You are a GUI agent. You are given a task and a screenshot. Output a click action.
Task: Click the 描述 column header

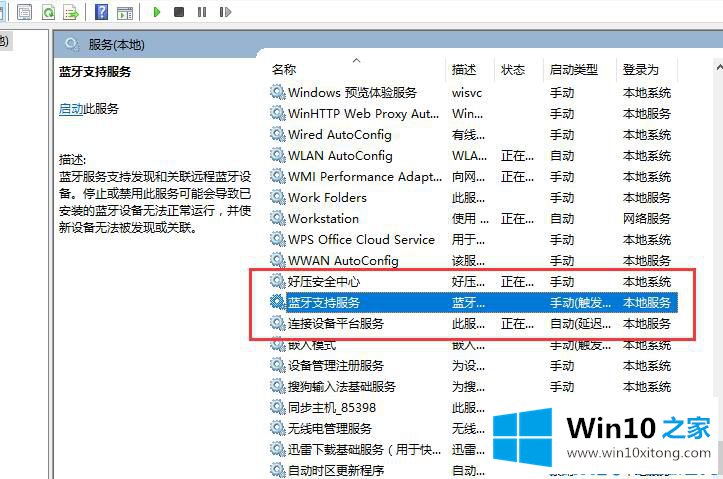(463, 70)
